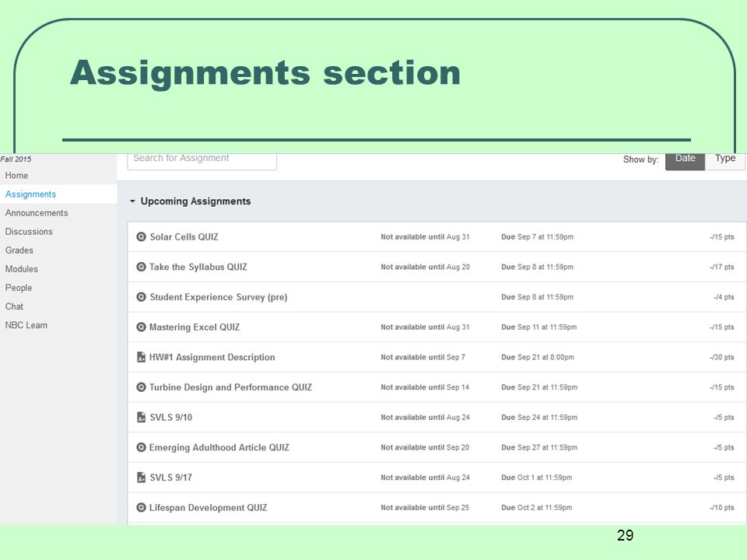
Task: Open Emerging Adulthood Article QUIZ link
Action: click(x=219, y=448)
